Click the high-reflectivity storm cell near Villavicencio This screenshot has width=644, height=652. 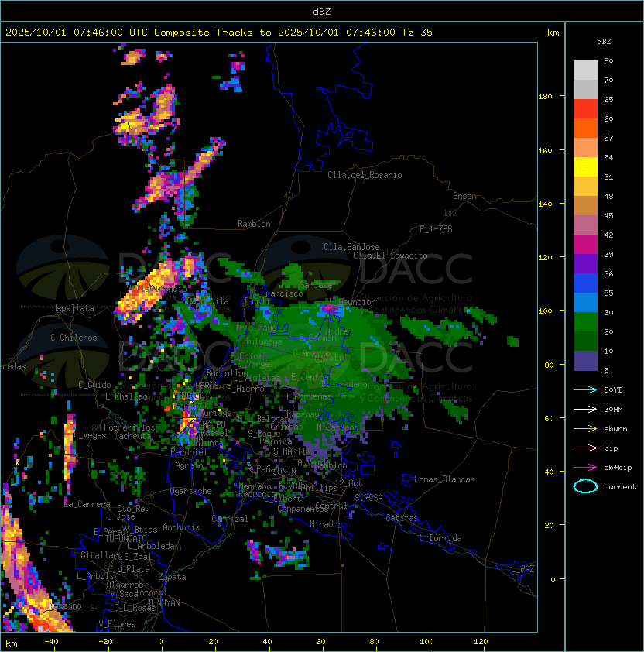146,293
